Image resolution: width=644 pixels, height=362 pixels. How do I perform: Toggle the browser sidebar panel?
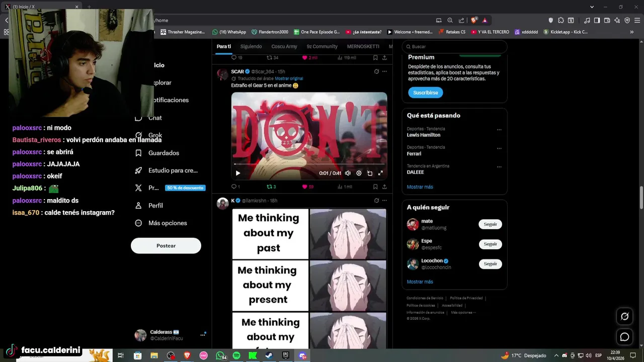[597, 20]
